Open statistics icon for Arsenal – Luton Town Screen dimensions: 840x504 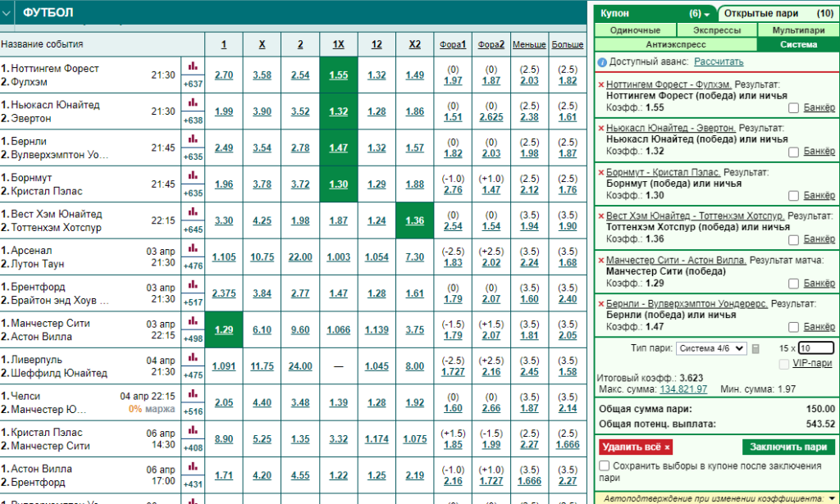(193, 248)
